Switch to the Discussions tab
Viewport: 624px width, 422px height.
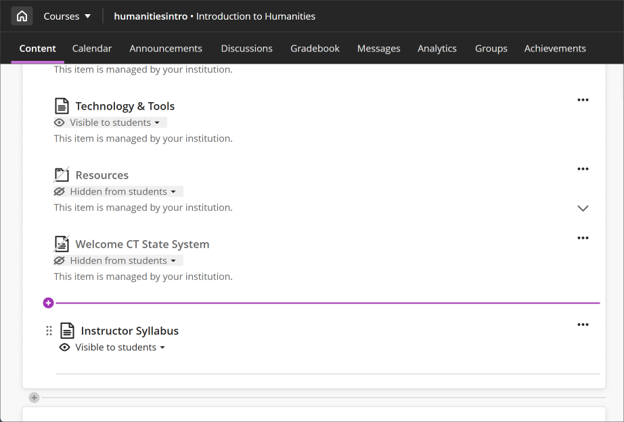pos(247,49)
